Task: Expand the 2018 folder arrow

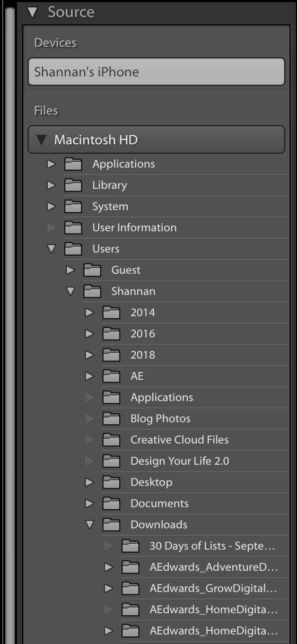Action: [x=89, y=355]
